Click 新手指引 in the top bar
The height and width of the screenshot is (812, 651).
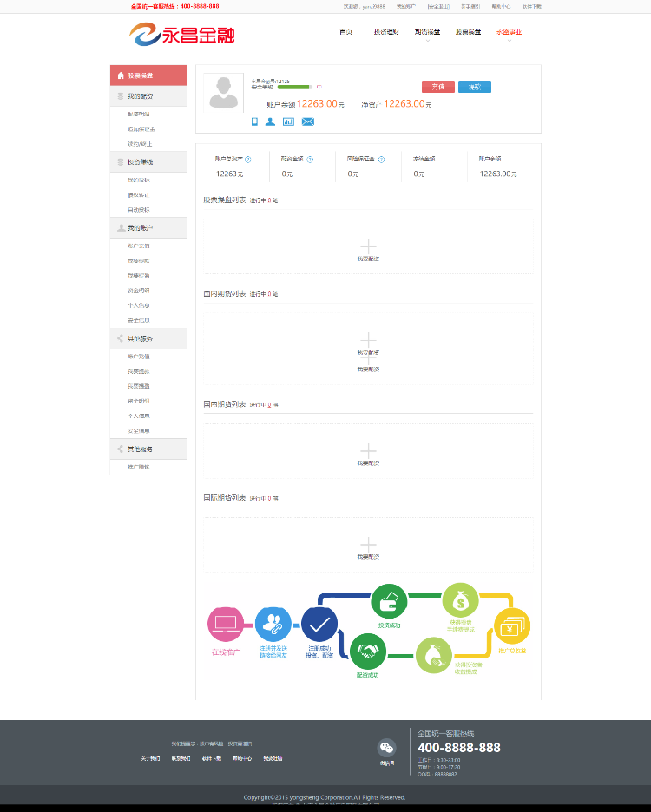(x=470, y=7)
